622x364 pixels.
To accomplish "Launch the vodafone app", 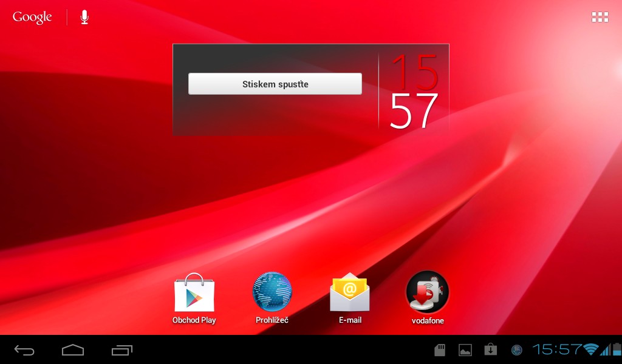I will click(x=427, y=298).
